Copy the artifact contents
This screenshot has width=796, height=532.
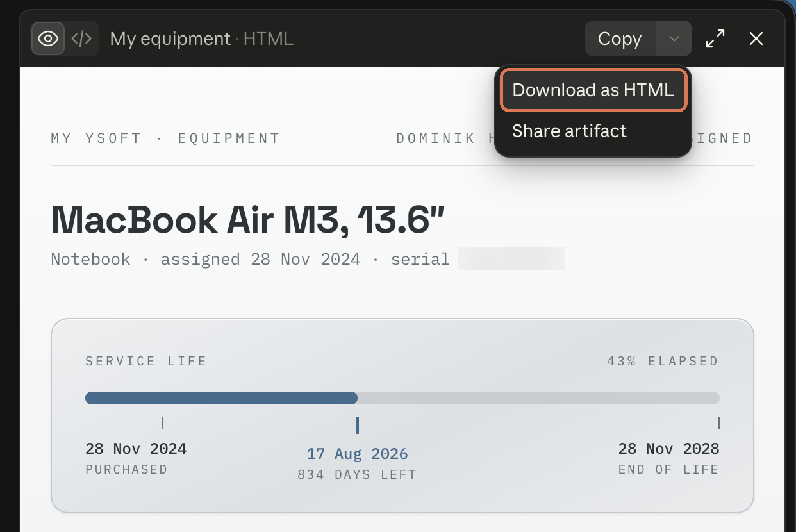620,38
